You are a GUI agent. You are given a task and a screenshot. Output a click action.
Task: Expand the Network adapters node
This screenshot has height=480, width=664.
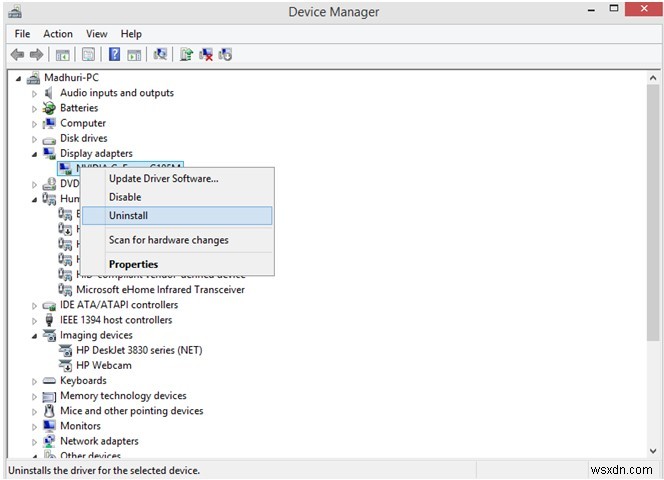coord(34,442)
